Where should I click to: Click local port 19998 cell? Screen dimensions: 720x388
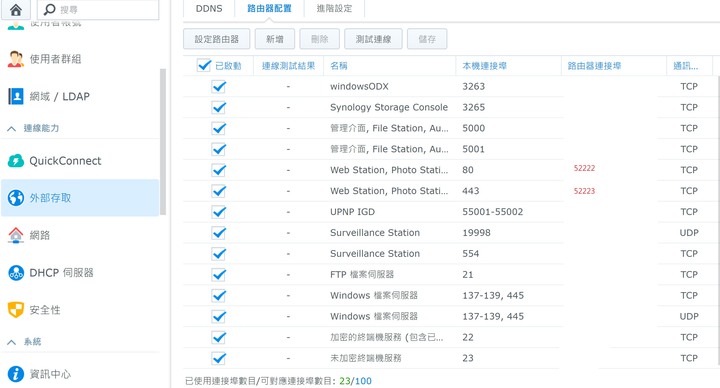pos(476,233)
